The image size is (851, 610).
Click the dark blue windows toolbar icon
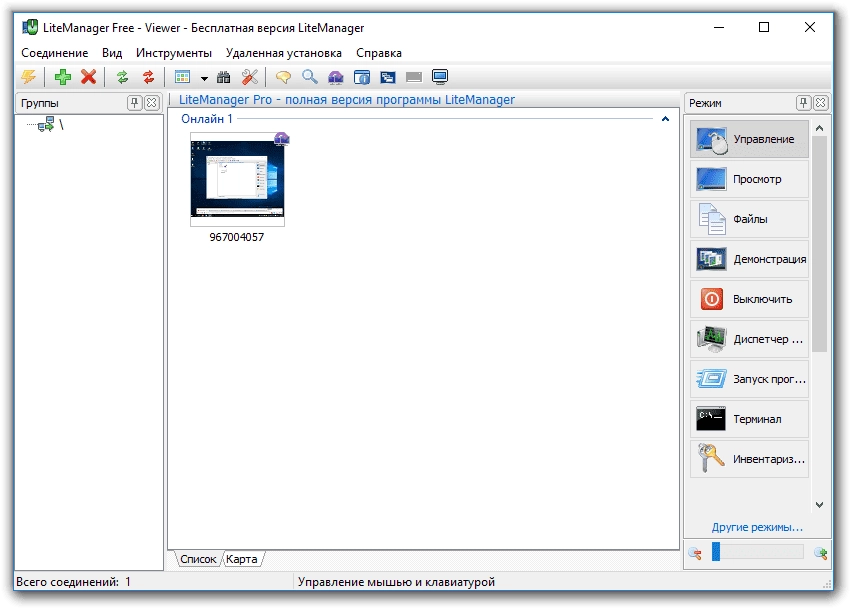pos(388,77)
